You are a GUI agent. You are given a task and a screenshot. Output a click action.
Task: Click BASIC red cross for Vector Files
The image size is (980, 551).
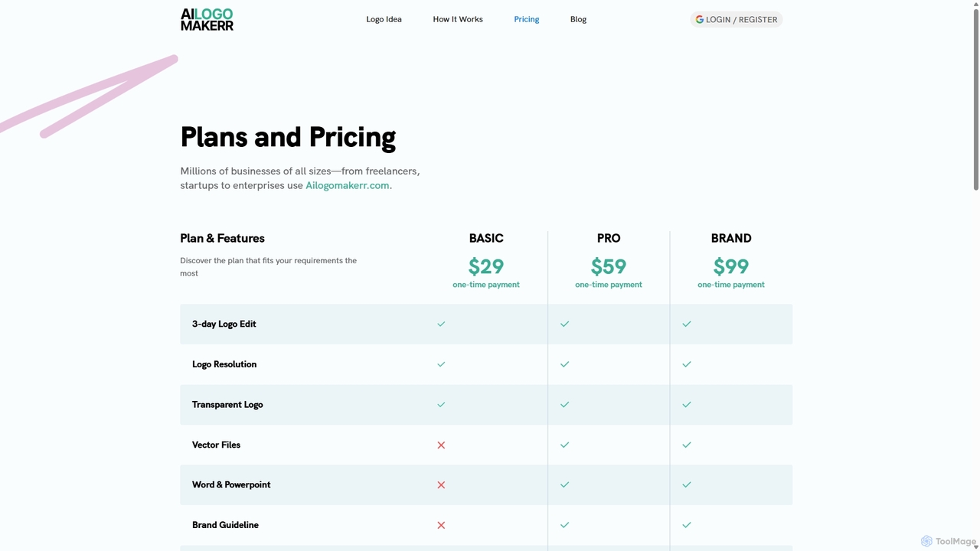(x=441, y=445)
